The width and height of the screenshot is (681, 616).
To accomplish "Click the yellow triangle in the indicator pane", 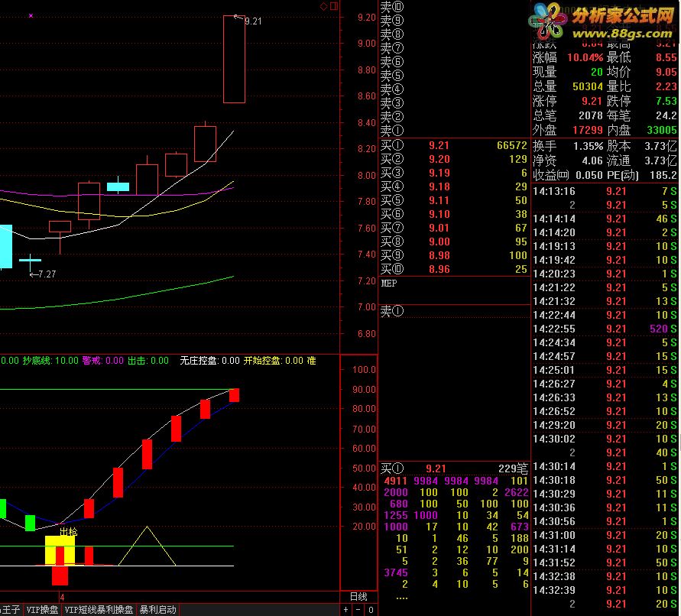I will (x=147, y=546).
